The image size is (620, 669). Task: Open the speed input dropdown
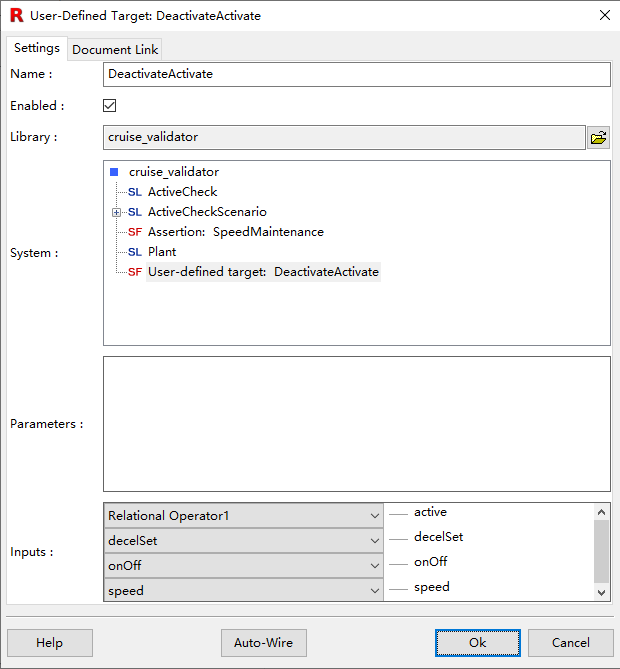375,591
